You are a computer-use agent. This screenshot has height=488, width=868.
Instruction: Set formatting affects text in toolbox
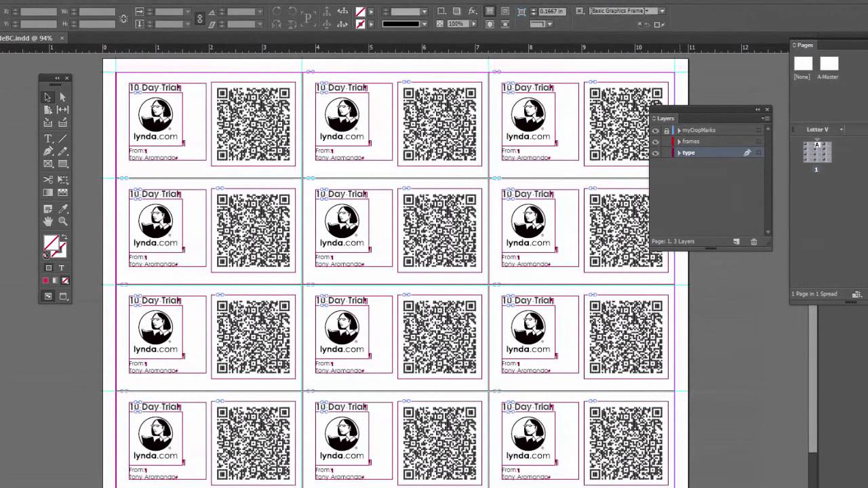click(61, 268)
